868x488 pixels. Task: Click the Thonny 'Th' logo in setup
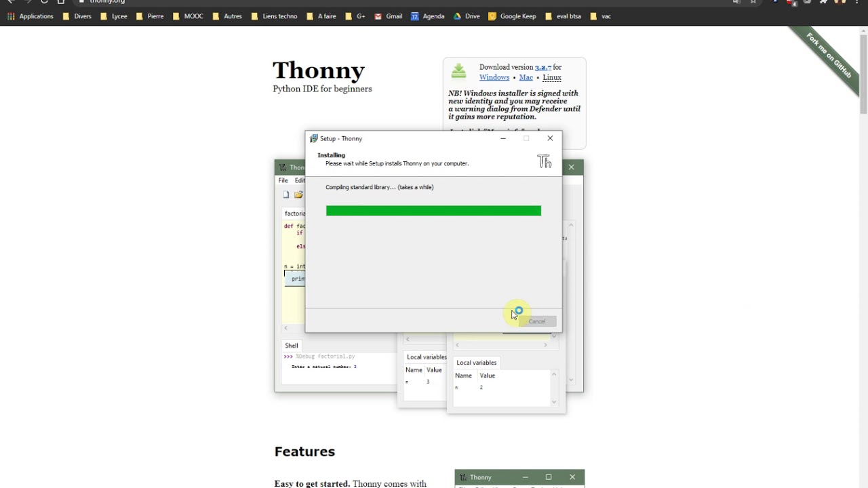(x=545, y=161)
